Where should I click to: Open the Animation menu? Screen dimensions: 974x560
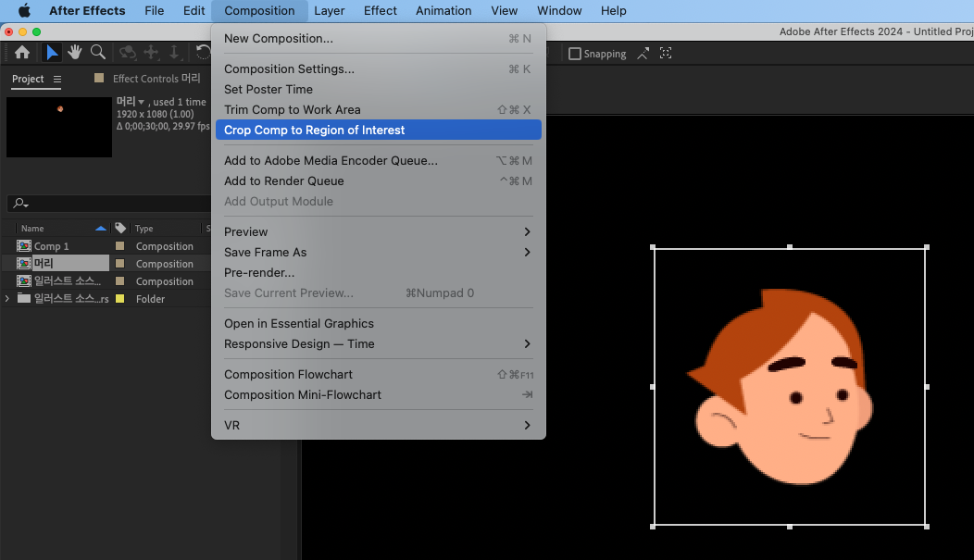coord(443,10)
